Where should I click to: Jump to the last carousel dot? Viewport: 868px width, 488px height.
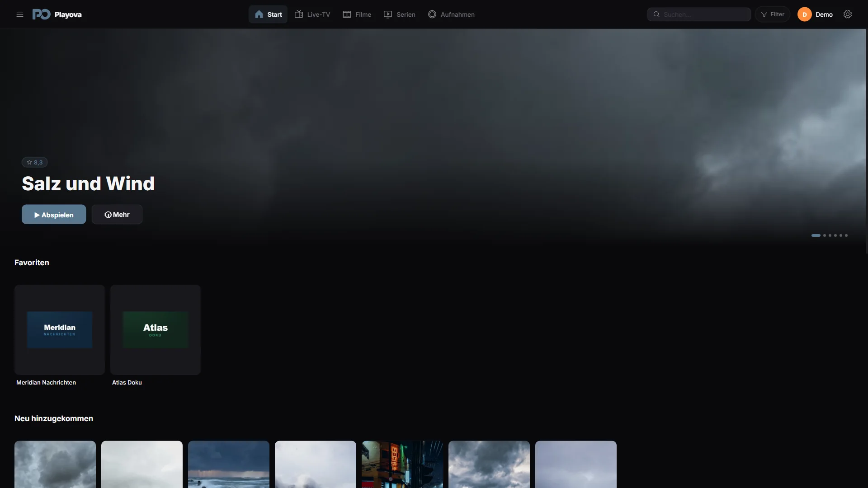(x=846, y=235)
